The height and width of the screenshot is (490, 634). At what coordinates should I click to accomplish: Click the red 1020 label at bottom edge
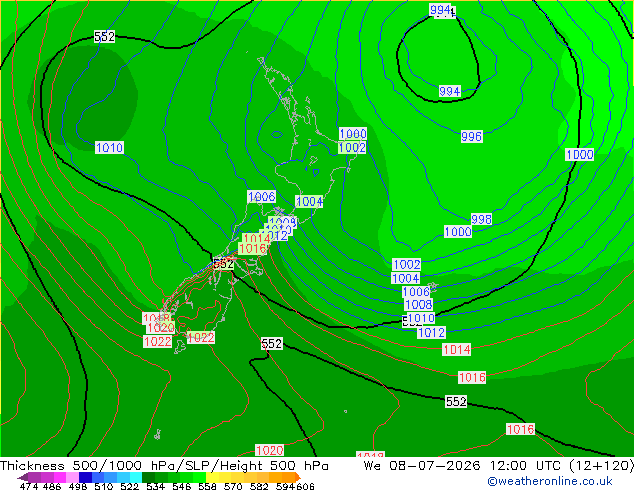click(270, 450)
